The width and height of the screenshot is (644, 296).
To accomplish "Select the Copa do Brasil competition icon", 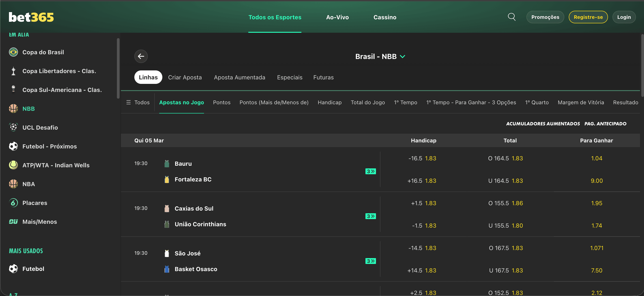I will pos(13,52).
